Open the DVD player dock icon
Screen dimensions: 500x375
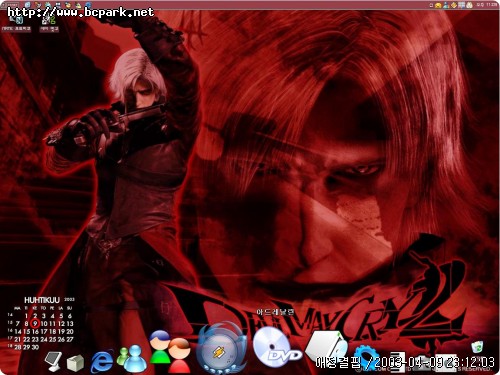point(276,348)
